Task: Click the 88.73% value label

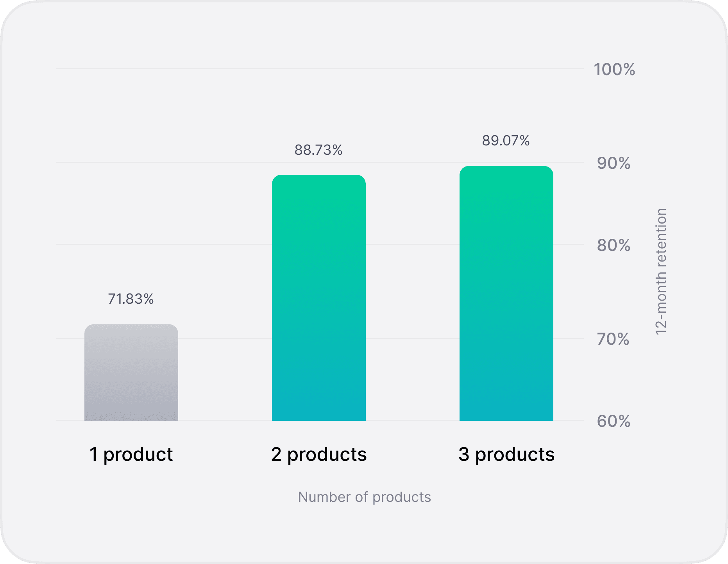Action: [x=318, y=150]
